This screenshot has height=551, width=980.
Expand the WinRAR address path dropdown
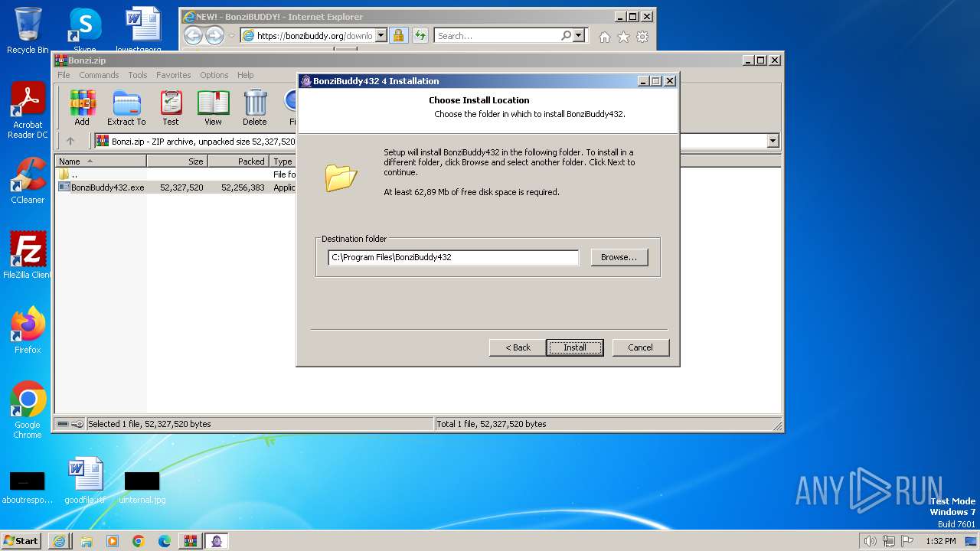773,141
